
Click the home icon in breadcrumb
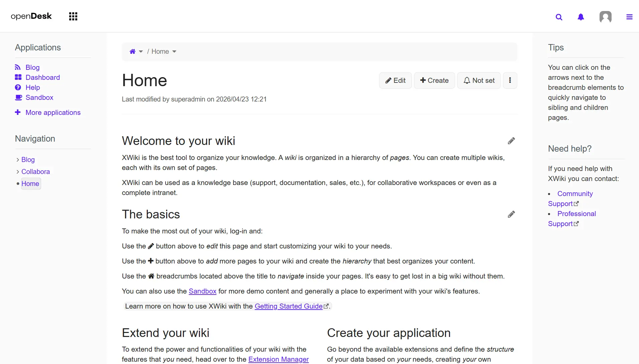point(132,51)
